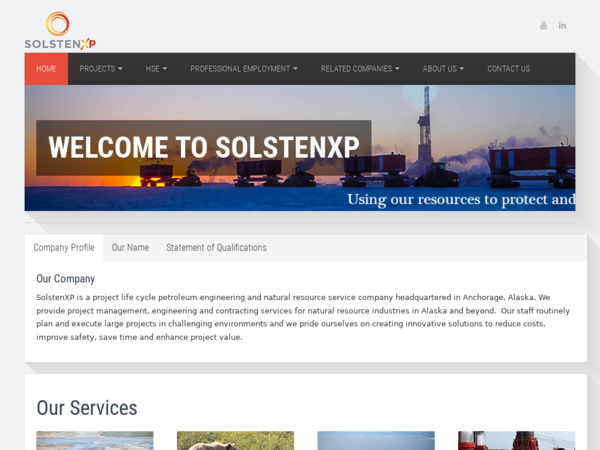This screenshot has width=600, height=450.
Task: Open the YouTube social icon
Action: 543,26
